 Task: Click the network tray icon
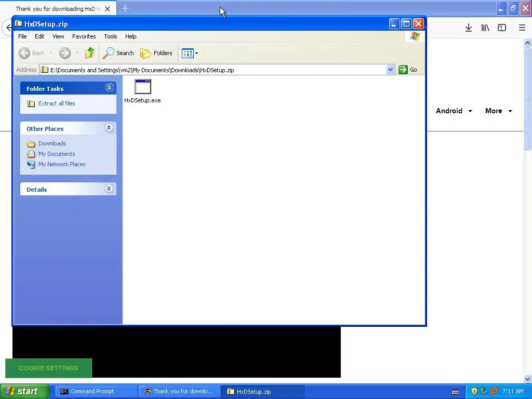484,392
